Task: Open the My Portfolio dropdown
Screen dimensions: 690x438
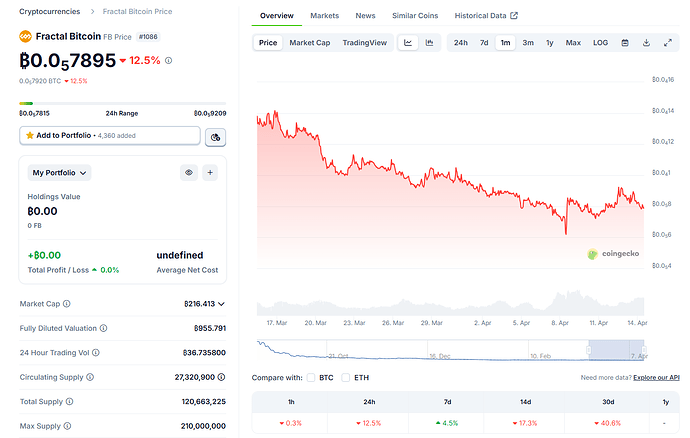Action: coord(59,173)
